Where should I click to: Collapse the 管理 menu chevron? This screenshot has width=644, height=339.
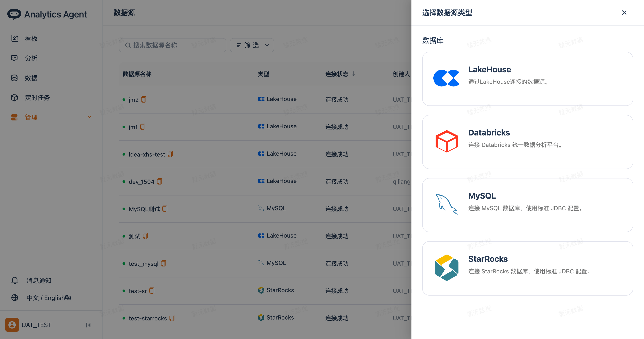pyautogui.click(x=89, y=117)
